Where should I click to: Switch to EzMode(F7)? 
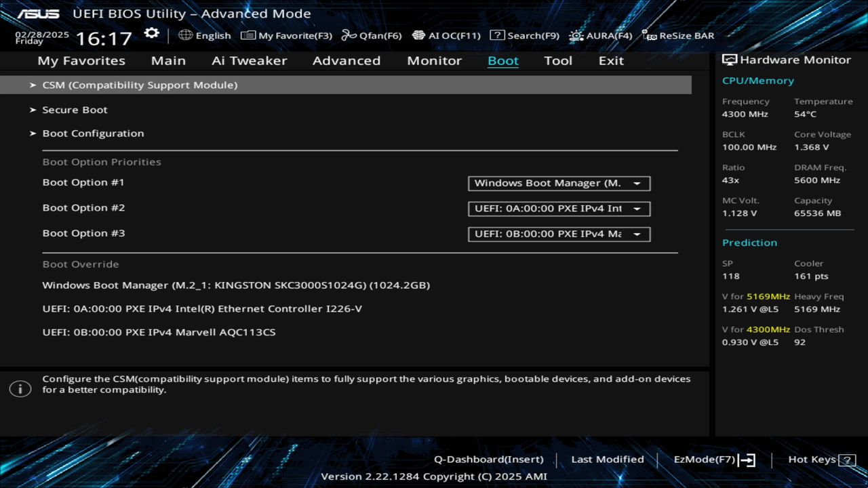click(x=714, y=460)
